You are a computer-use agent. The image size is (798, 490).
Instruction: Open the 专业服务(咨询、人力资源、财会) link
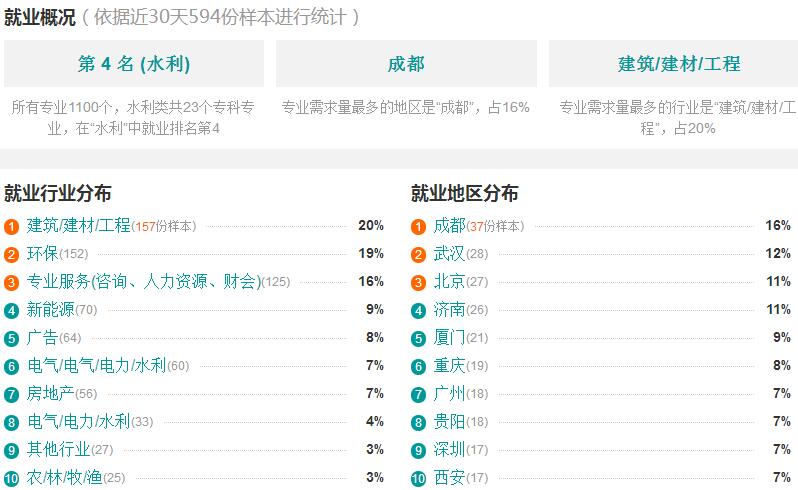(x=144, y=281)
